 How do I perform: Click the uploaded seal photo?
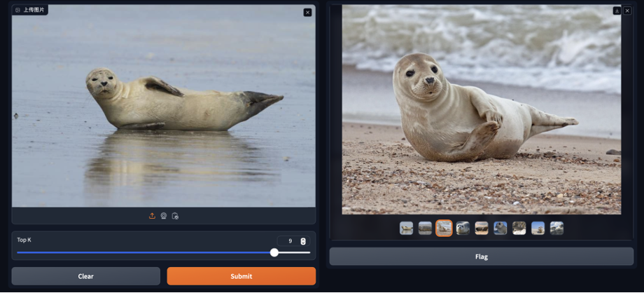pos(164,106)
